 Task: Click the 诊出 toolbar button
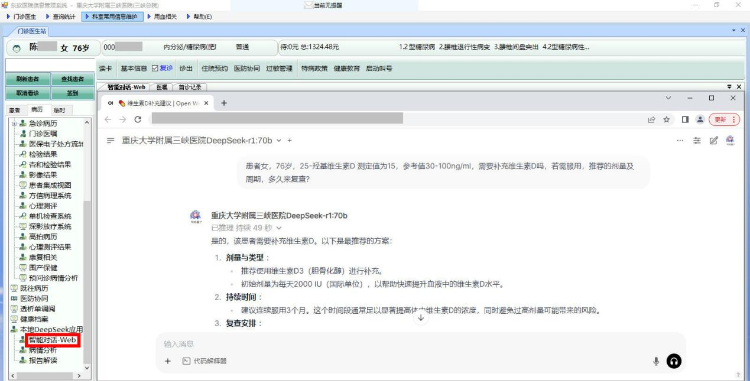186,68
